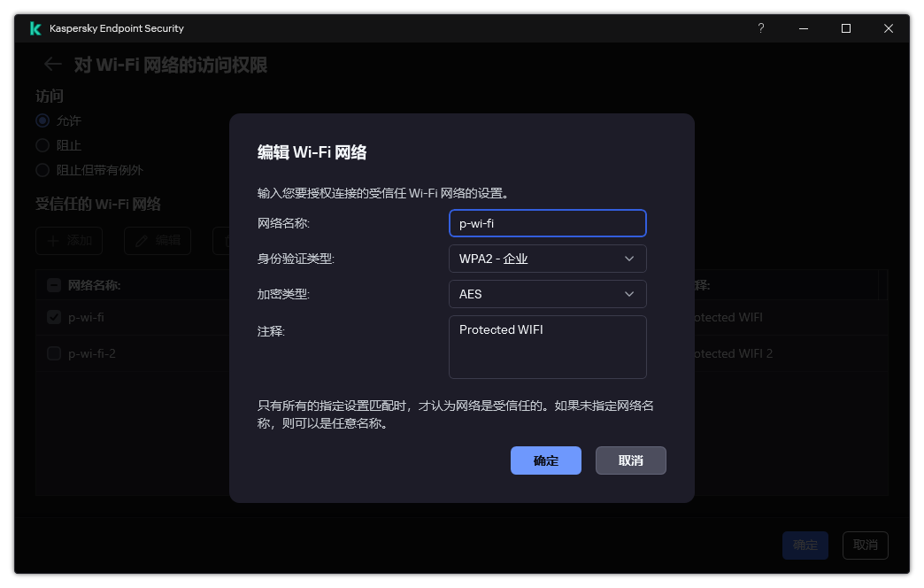Click inside the 网络名称 input showing p-wi-fi
The height and width of the screenshot is (588, 924).
pos(547,222)
